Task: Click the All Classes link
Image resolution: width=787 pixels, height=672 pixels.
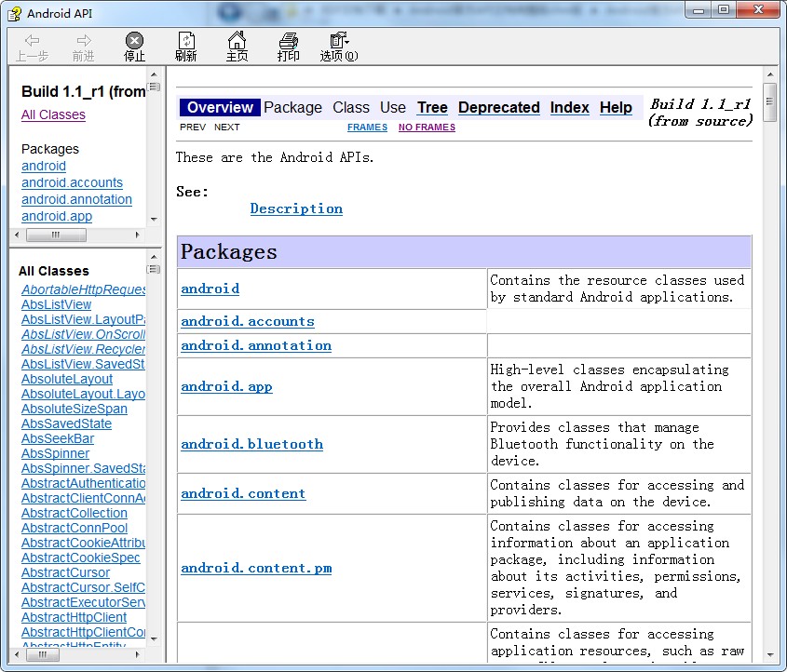Action: [x=53, y=115]
